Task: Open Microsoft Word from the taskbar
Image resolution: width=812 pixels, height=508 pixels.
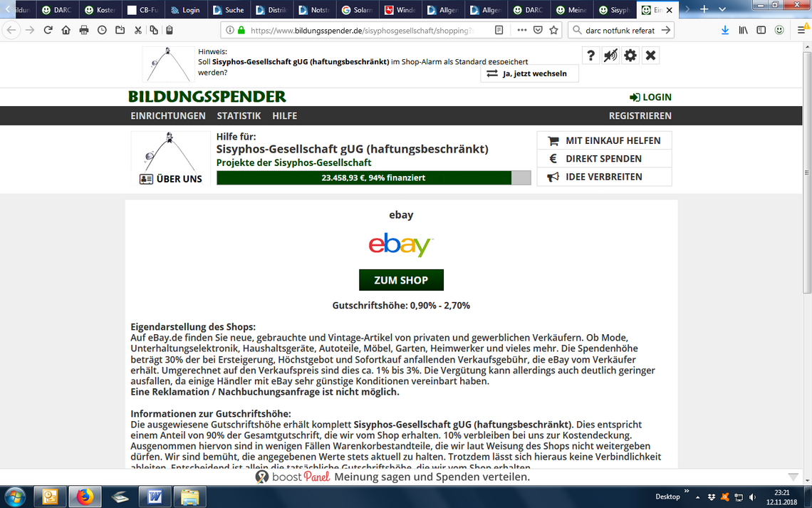Action: pos(155,497)
